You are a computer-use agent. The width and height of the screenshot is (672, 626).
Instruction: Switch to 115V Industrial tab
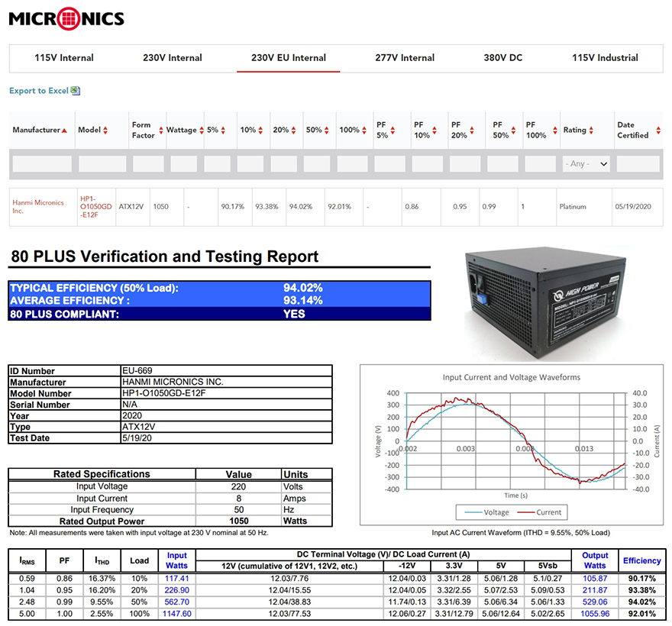click(605, 58)
